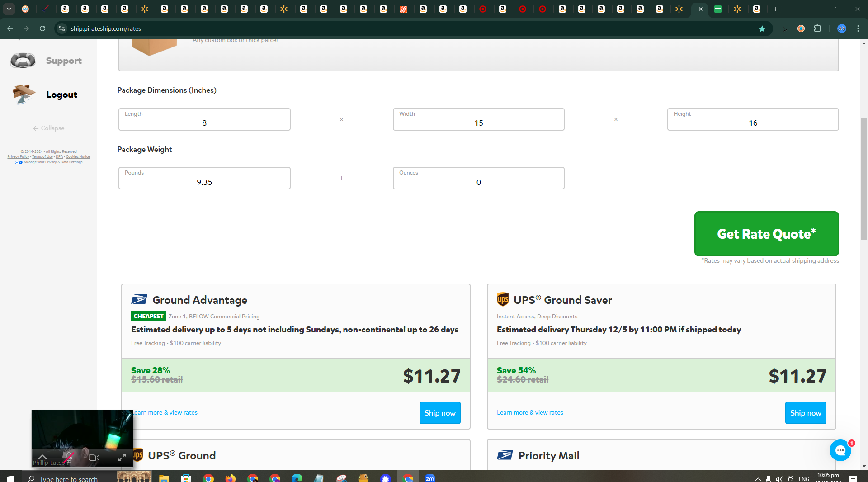868x482 pixels.
Task: Ship now with Ground Advantage
Action: 440,413
